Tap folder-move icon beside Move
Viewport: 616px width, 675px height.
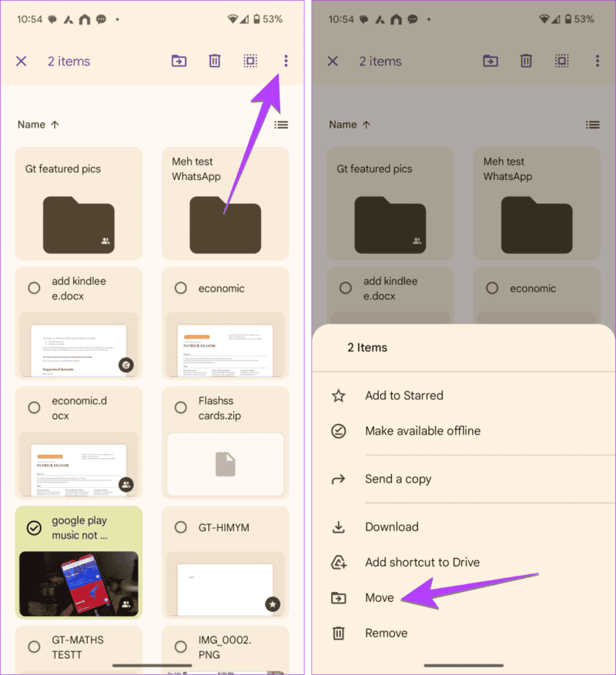pos(339,598)
